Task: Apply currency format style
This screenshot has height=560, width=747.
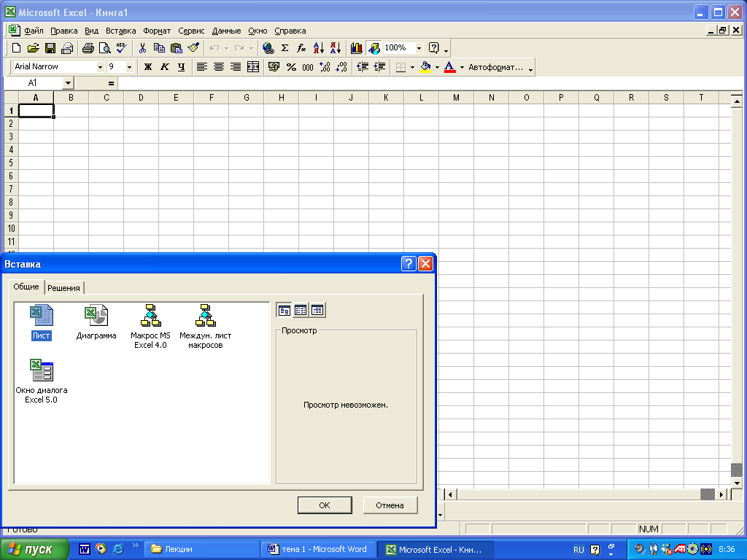Action: [x=274, y=66]
